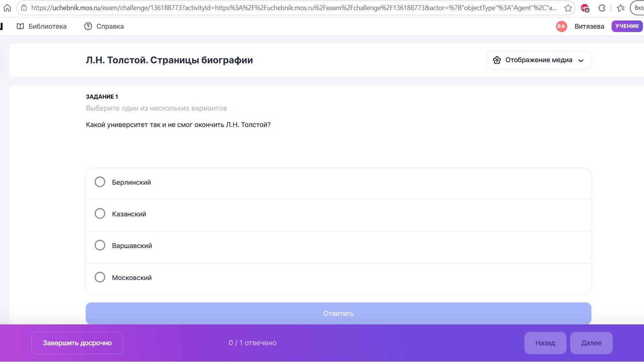Go to the next task via Далее
This screenshot has height=362, width=644.
[591, 343]
